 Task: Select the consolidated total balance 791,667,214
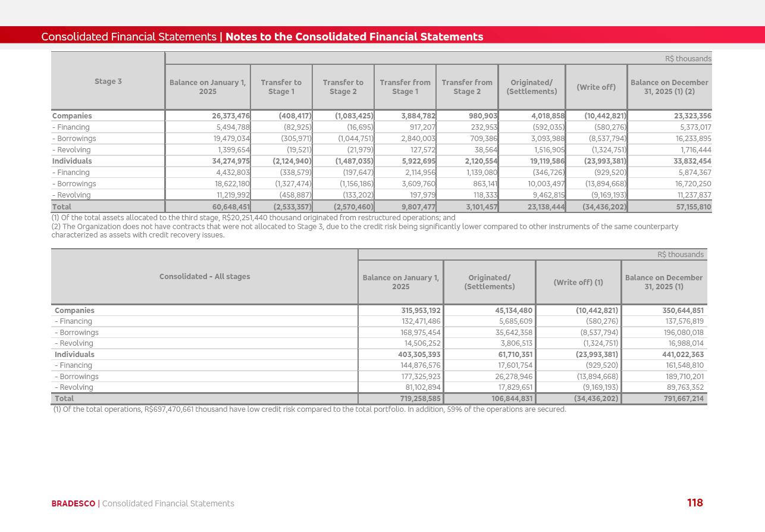click(x=684, y=399)
